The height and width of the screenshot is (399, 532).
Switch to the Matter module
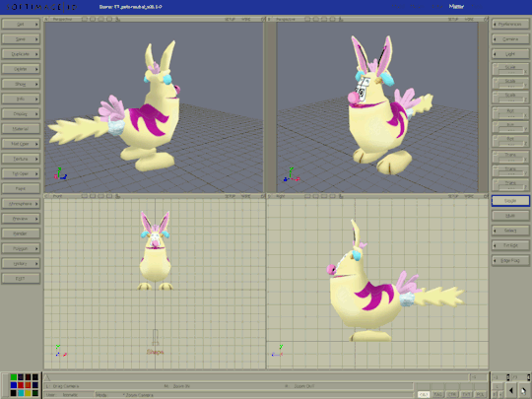456,7
